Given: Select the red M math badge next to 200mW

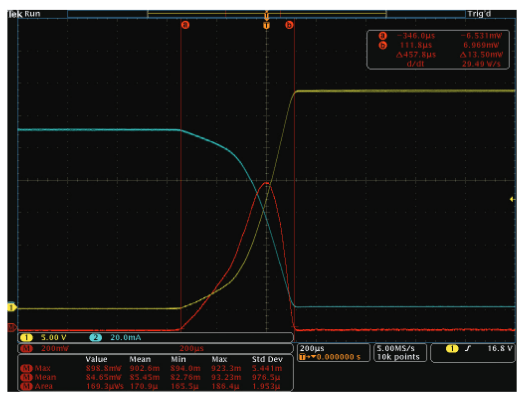Looking at the screenshot, I should [x=26, y=349].
